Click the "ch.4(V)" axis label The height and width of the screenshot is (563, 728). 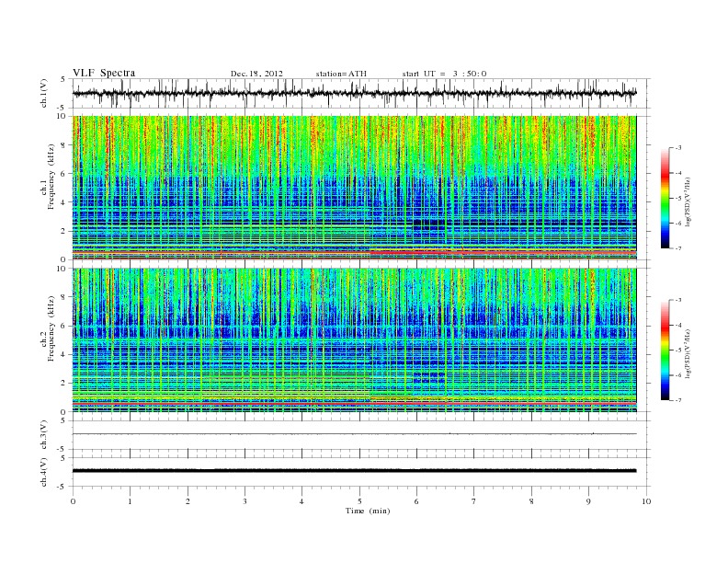point(44,472)
